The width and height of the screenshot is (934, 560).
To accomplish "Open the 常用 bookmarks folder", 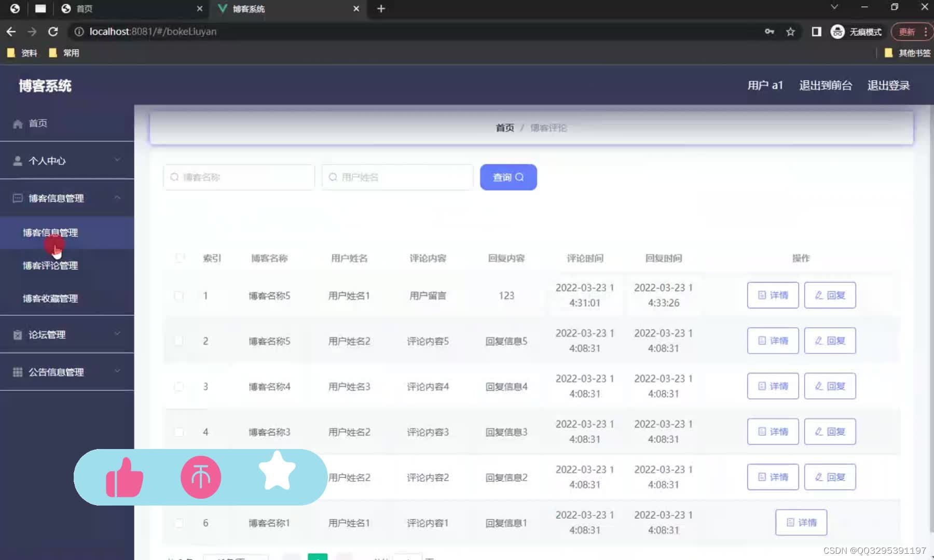I will click(64, 53).
